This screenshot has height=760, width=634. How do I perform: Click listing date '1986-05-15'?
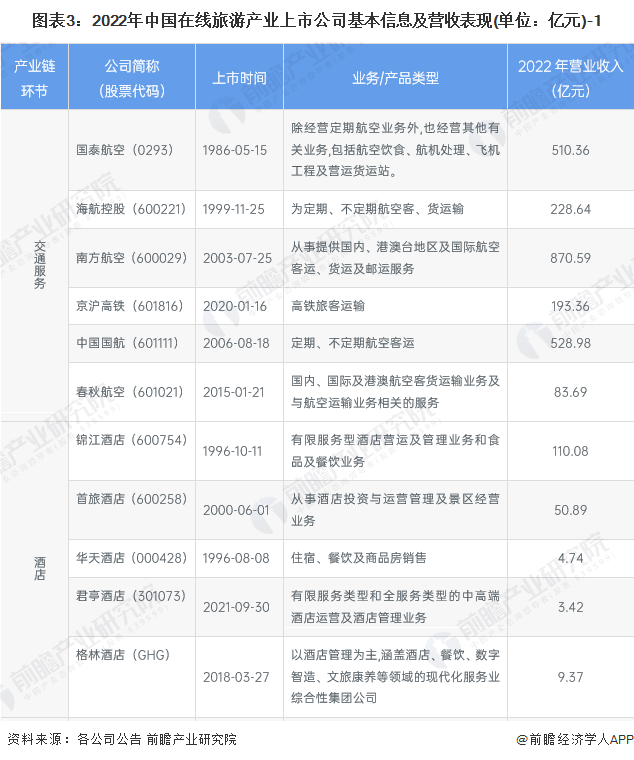[235, 150]
